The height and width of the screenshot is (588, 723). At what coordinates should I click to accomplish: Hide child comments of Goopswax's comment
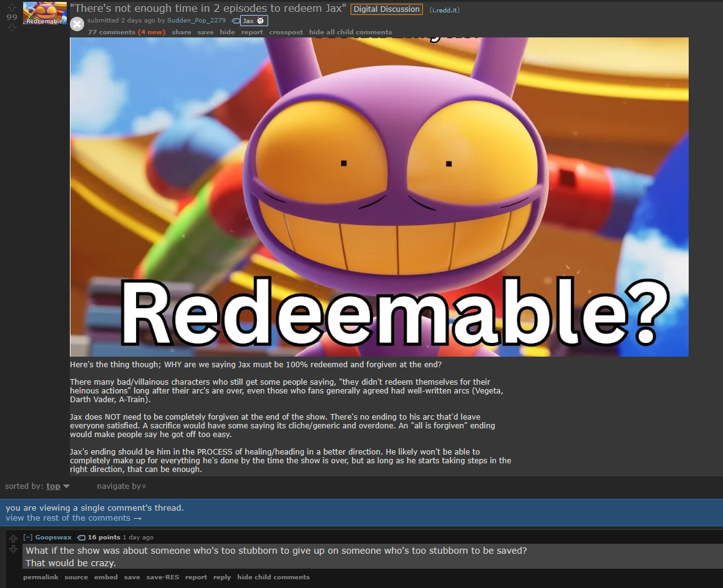pos(273,577)
